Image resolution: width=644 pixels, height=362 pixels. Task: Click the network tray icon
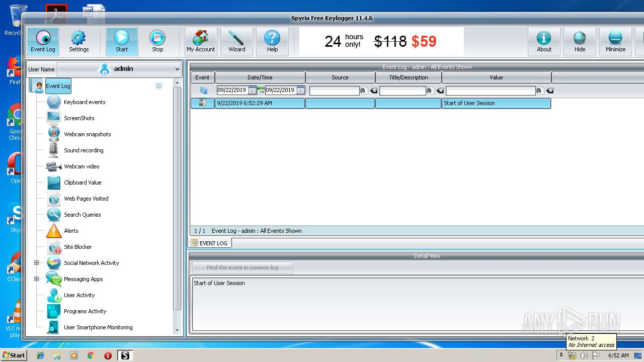click(x=572, y=355)
